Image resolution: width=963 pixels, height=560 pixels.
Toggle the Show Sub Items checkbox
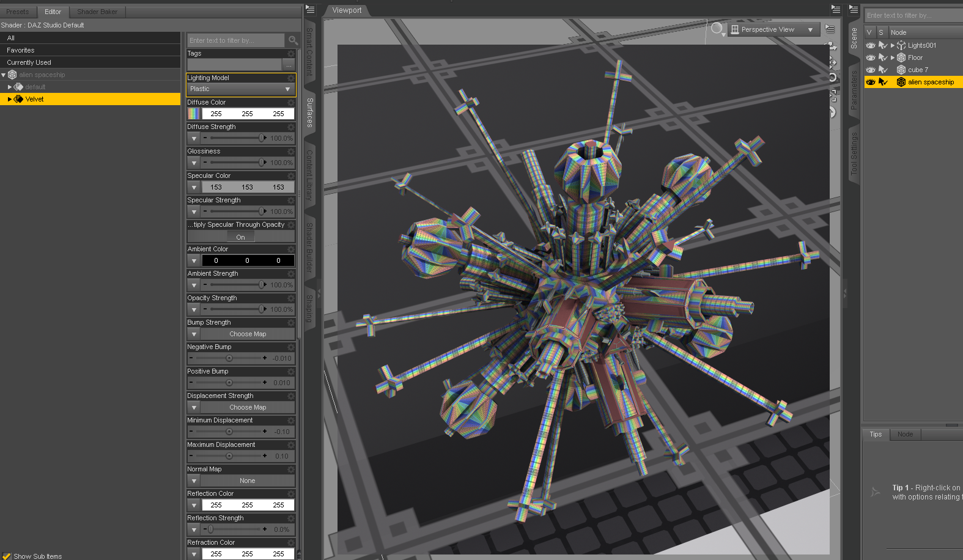pyautogui.click(x=7, y=556)
